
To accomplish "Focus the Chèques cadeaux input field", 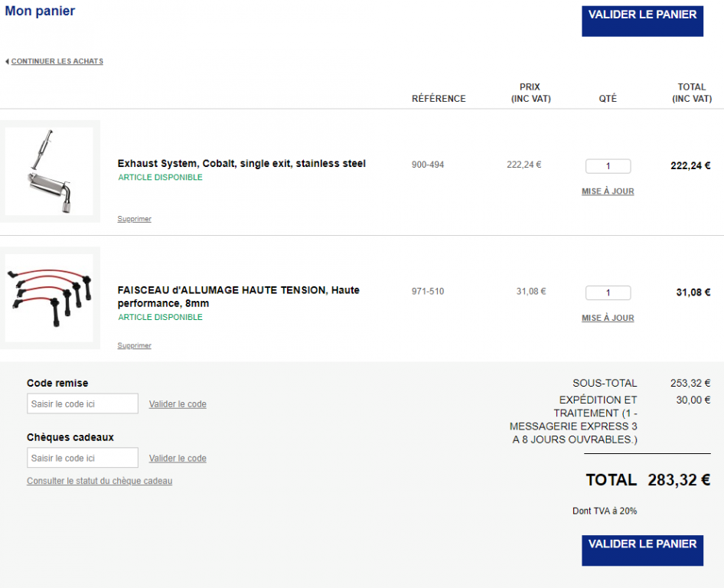I will [x=83, y=458].
